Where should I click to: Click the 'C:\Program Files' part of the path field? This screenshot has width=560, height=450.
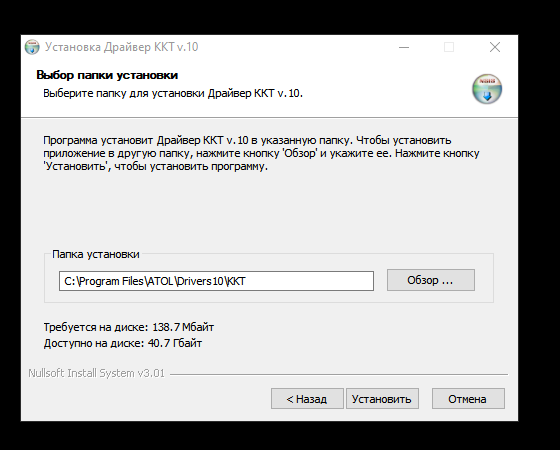coord(104,281)
